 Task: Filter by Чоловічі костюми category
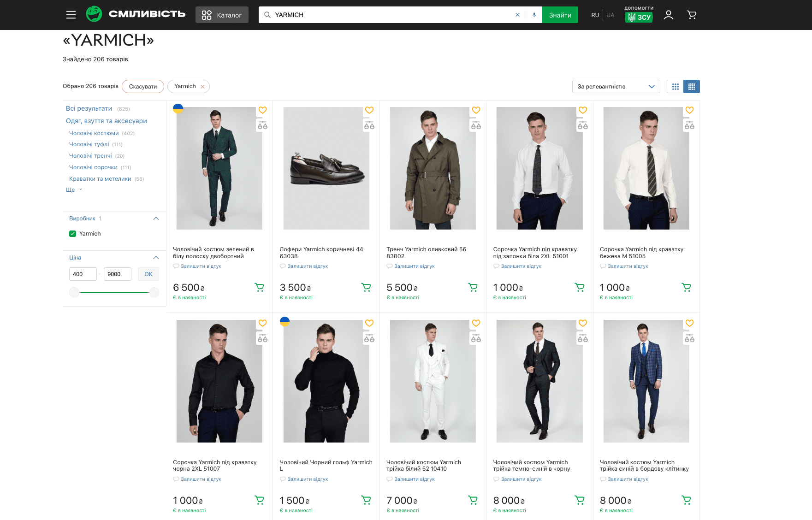(94, 133)
